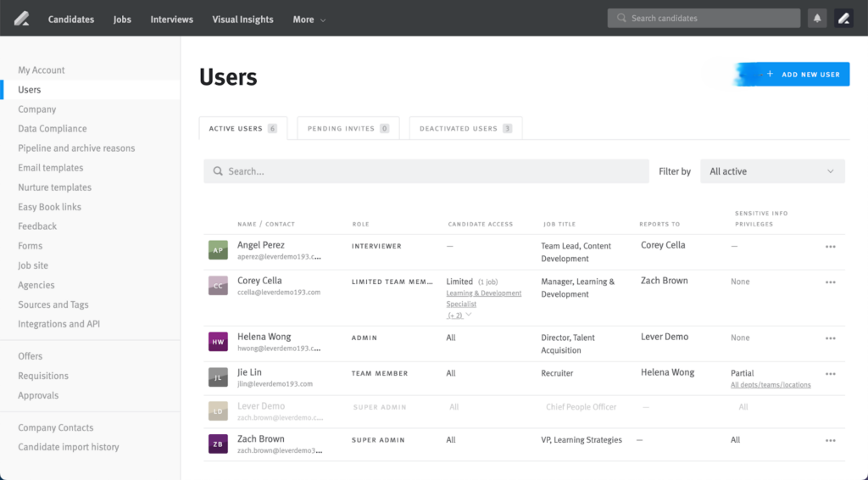Image resolution: width=868 pixels, height=480 pixels.
Task: Open the three-dot menu for Corey Cella
Action: coord(831,282)
